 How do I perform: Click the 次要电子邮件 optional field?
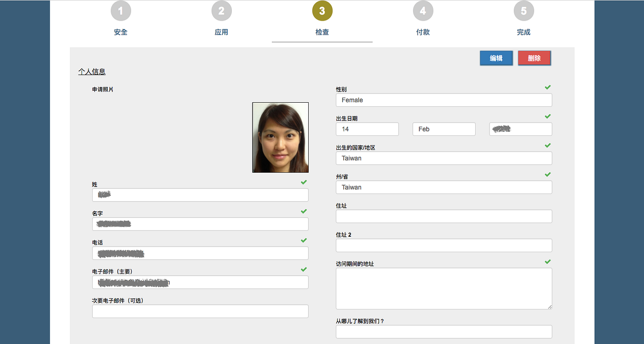click(x=200, y=311)
